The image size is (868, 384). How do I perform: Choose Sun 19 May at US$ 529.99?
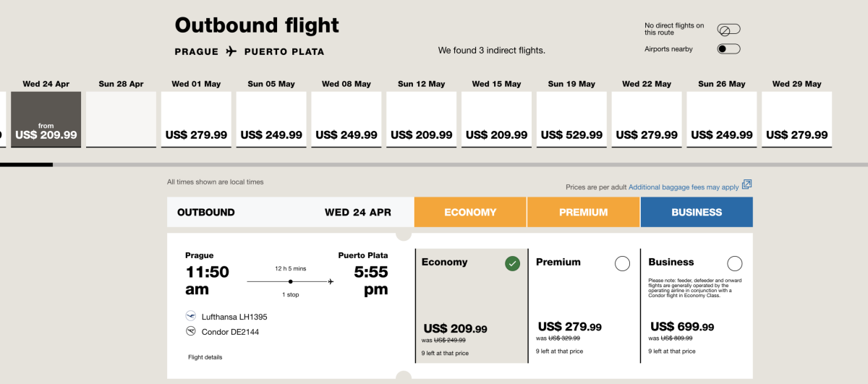pos(571,119)
